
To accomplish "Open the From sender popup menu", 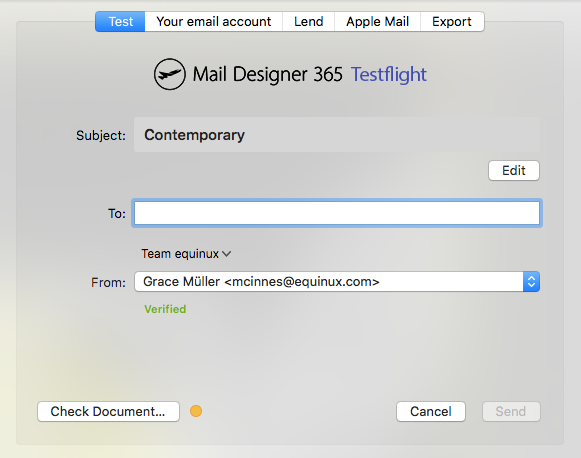I will click(x=336, y=282).
